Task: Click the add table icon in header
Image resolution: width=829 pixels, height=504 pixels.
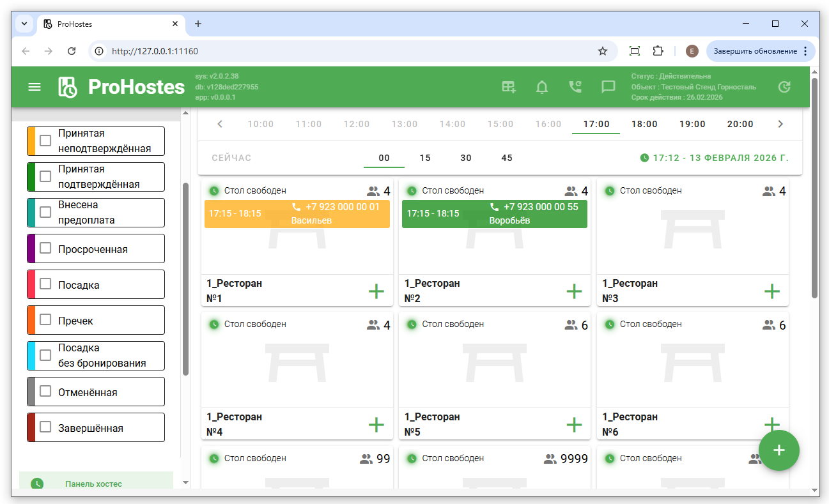Action: [509, 87]
